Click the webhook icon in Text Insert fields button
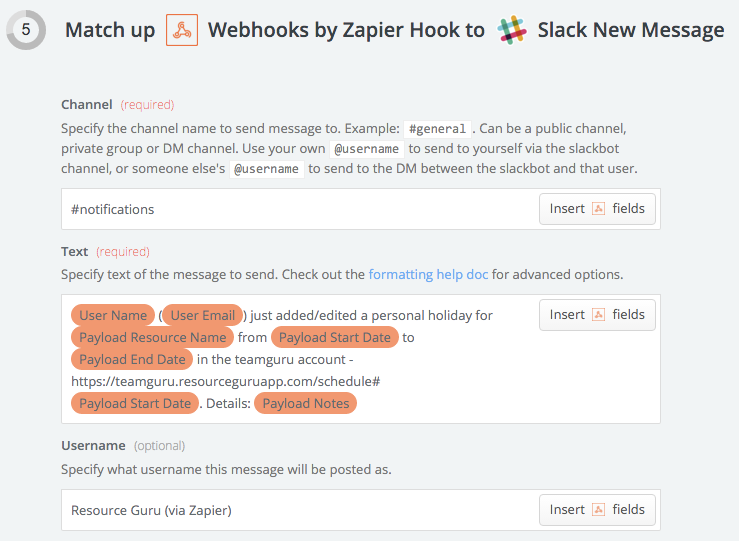This screenshot has width=739, height=541. 598,315
